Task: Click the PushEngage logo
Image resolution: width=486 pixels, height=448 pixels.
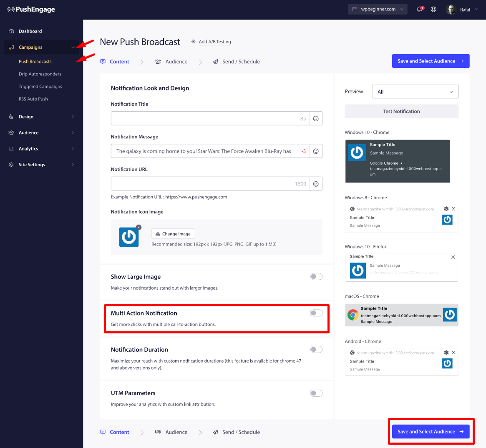Action: (x=30, y=9)
